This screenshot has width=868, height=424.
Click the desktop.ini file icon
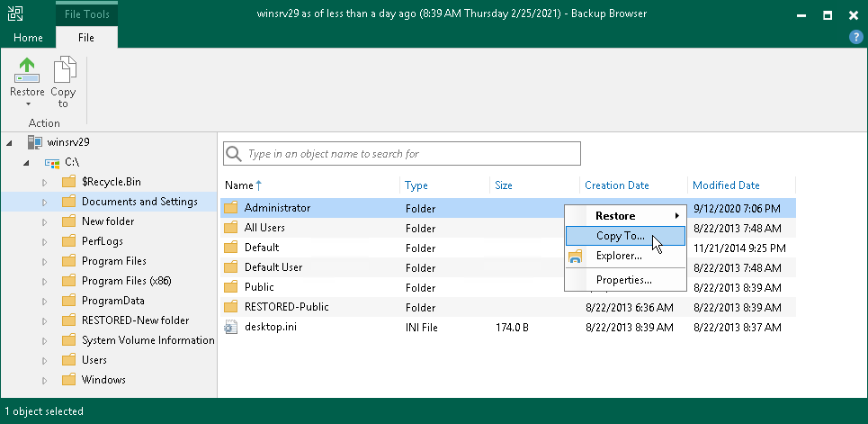tap(230, 327)
